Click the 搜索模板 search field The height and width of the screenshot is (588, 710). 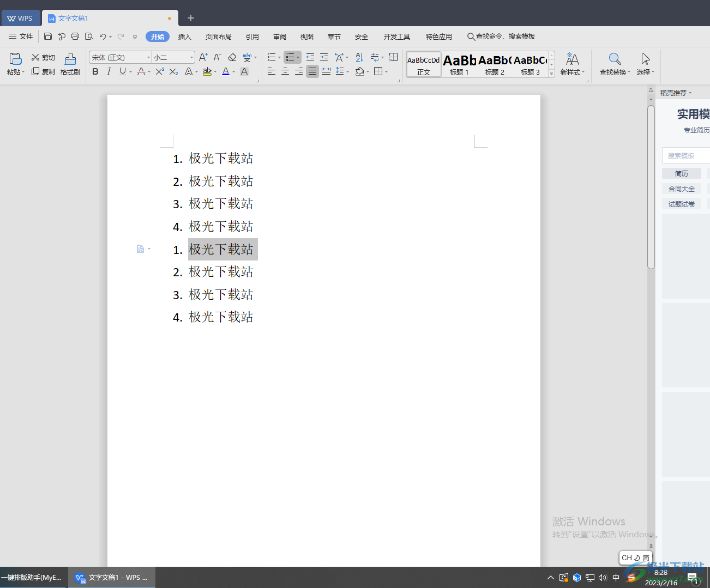[x=686, y=155]
